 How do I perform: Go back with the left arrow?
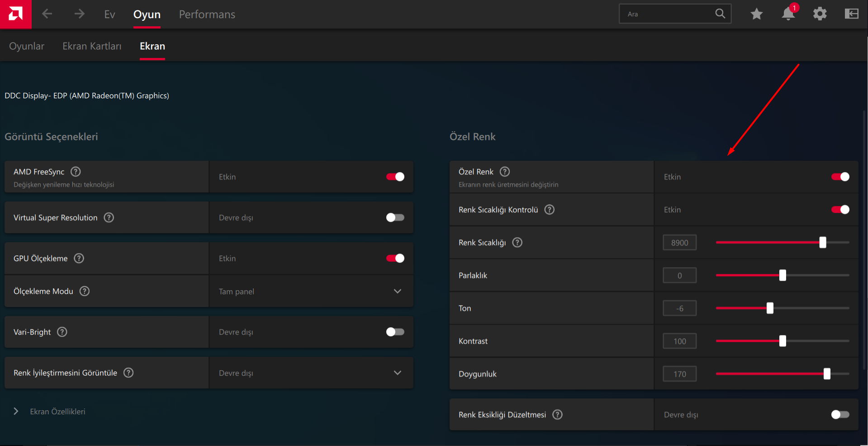click(x=47, y=14)
